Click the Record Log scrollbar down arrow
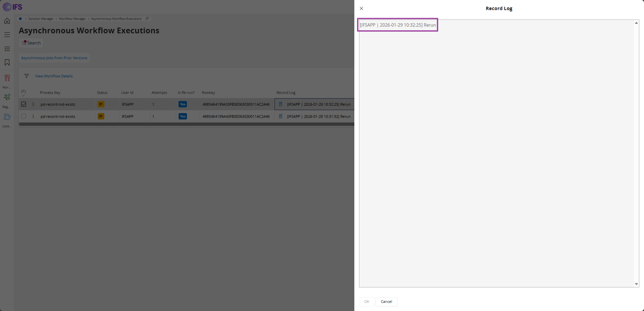 tap(636, 284)
